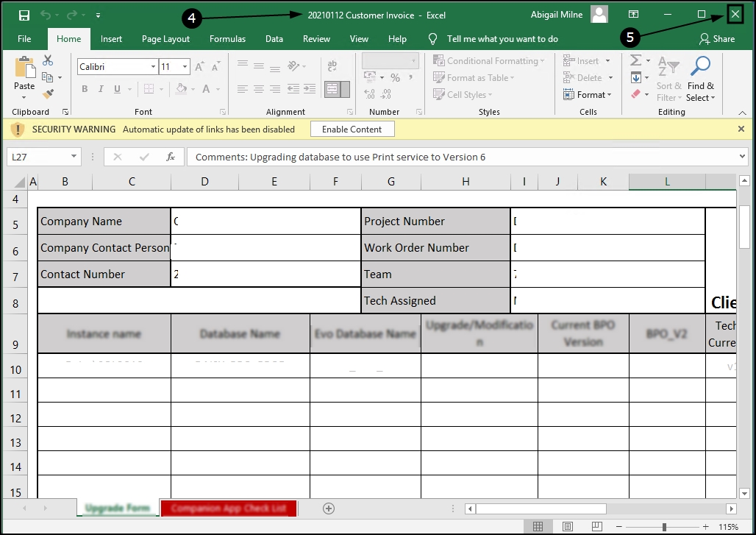
Task: Toggle Bold formatting
Action: [x=85, y=89]
